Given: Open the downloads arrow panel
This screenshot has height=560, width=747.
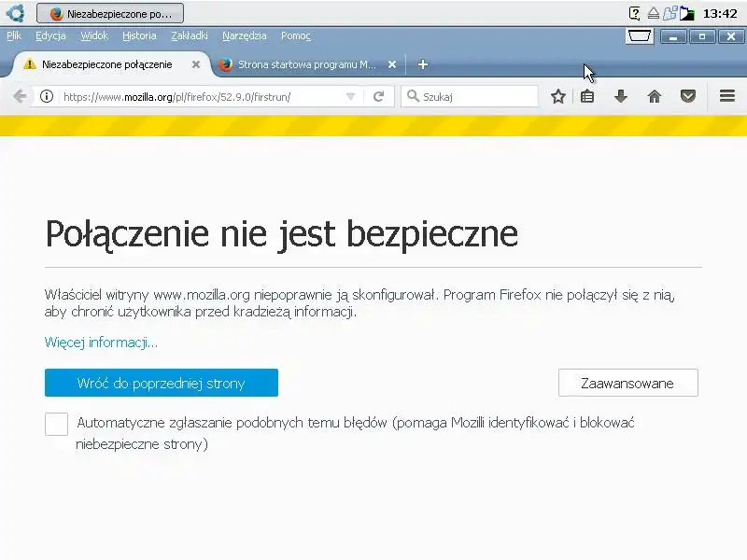Looking at the screenshot, I should [x=620, y=97].
